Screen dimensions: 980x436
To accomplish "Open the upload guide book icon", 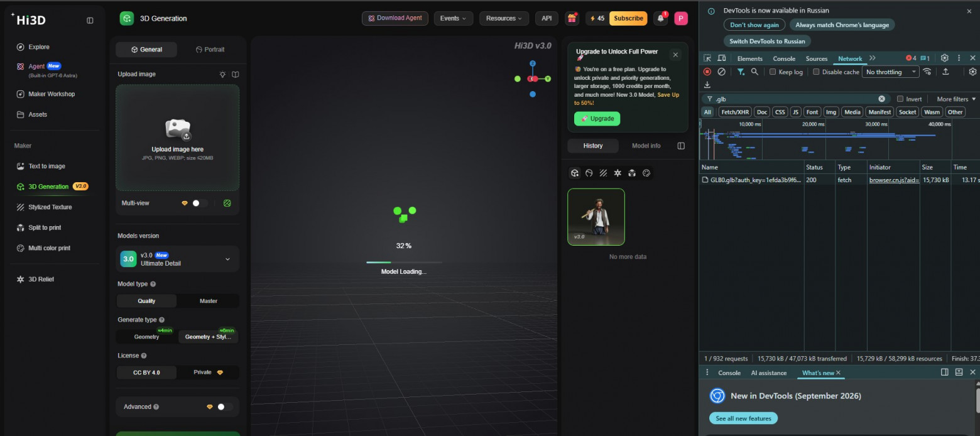I will (236, 74).
